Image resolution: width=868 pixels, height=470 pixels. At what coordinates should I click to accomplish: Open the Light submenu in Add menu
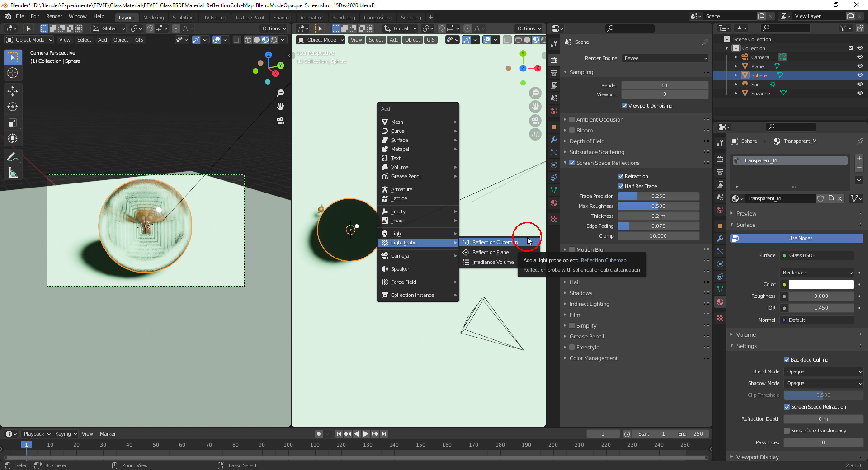click(418, 234)
